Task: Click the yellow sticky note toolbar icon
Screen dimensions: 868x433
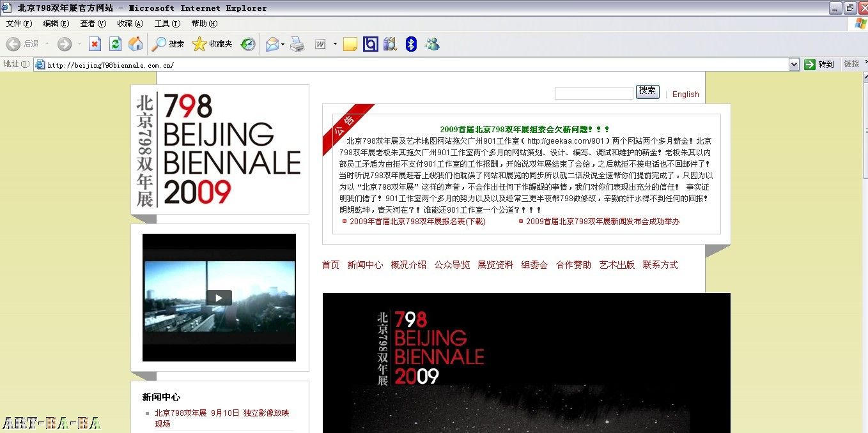Action: [350, 44]
